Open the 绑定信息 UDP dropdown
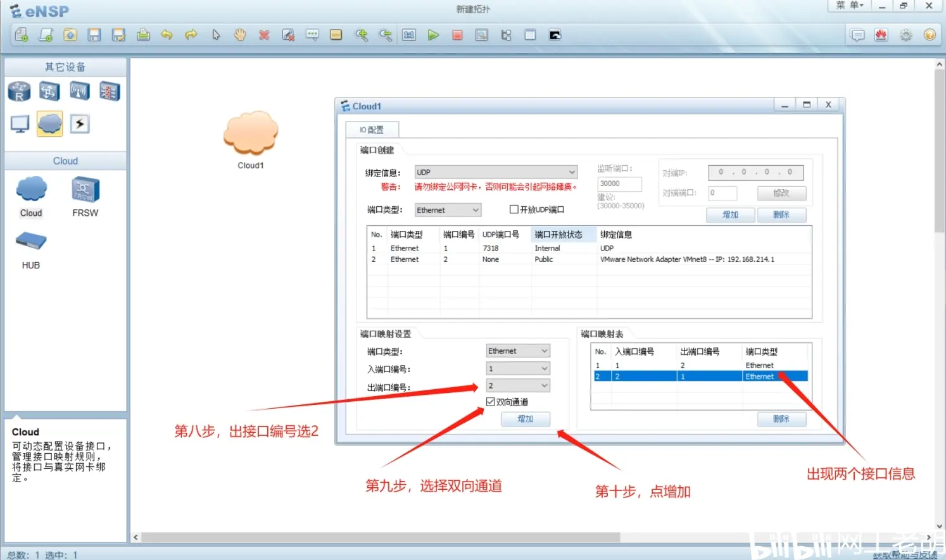Image resolution: width=946 pixels, height=560 pixels. click(496, 172)
